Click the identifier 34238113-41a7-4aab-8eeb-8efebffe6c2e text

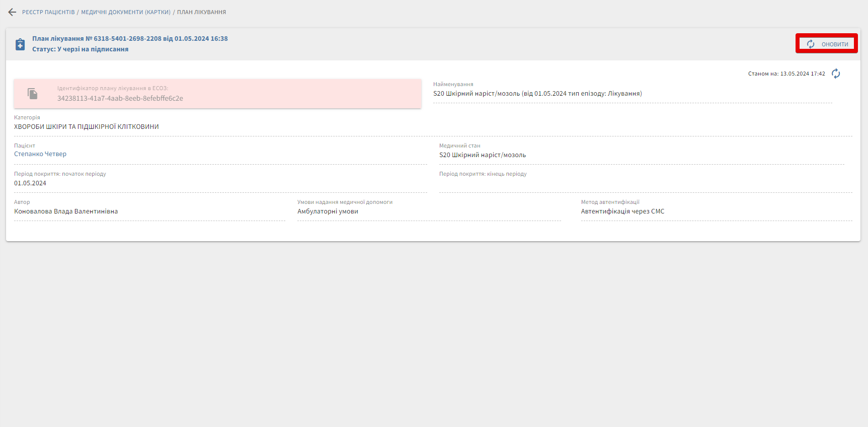(120, 99)
